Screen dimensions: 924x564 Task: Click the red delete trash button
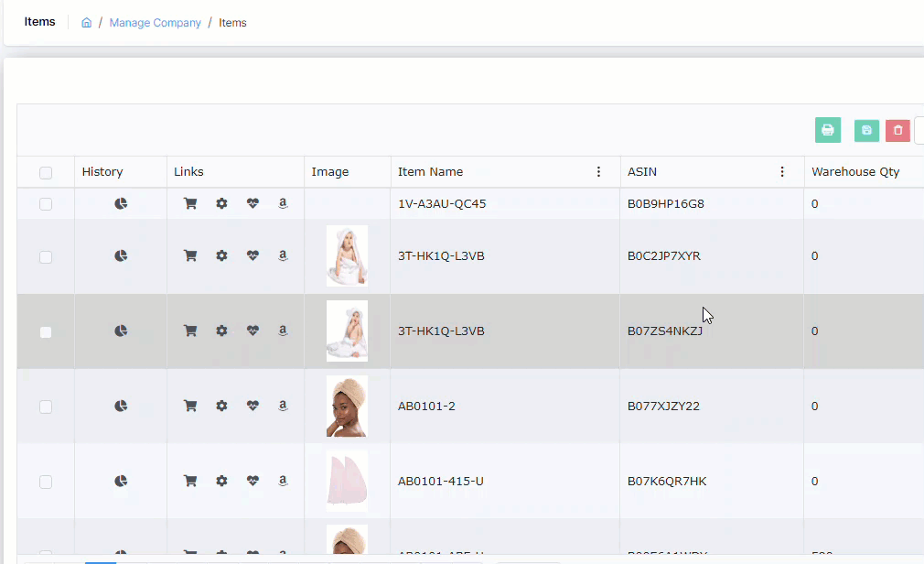[898, 130]
